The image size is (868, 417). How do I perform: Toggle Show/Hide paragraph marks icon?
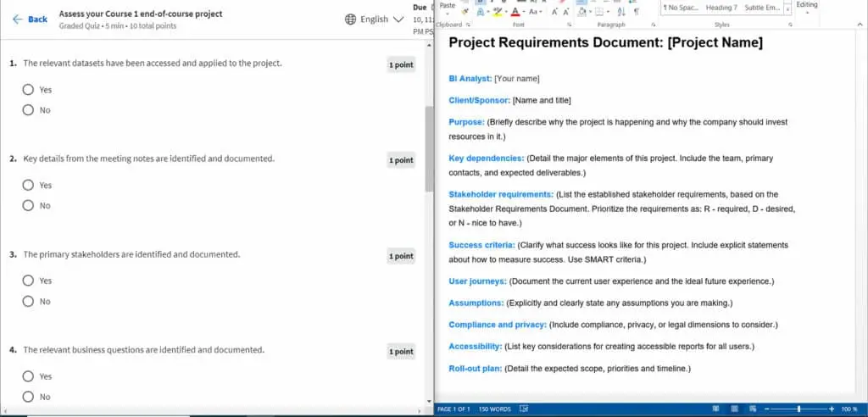tap(637, 12)
